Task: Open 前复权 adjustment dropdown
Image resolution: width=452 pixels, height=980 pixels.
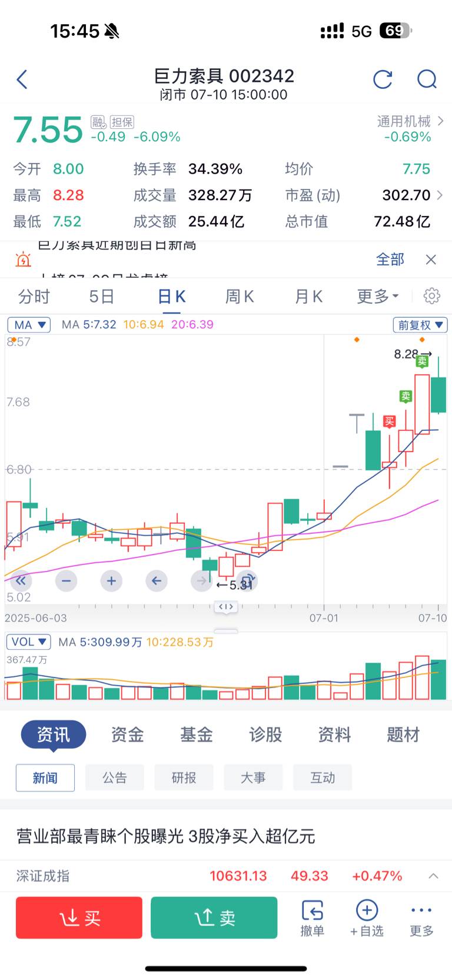Action: 421,325
